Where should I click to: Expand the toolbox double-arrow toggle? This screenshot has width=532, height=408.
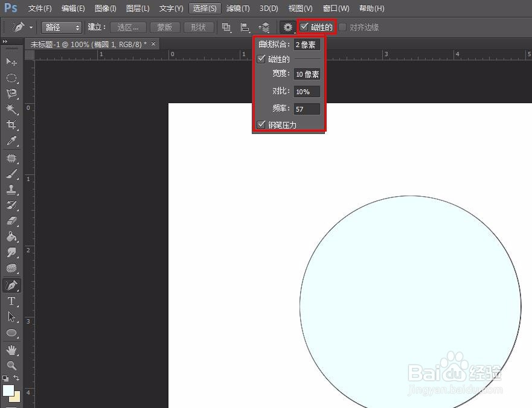point(5,42)
